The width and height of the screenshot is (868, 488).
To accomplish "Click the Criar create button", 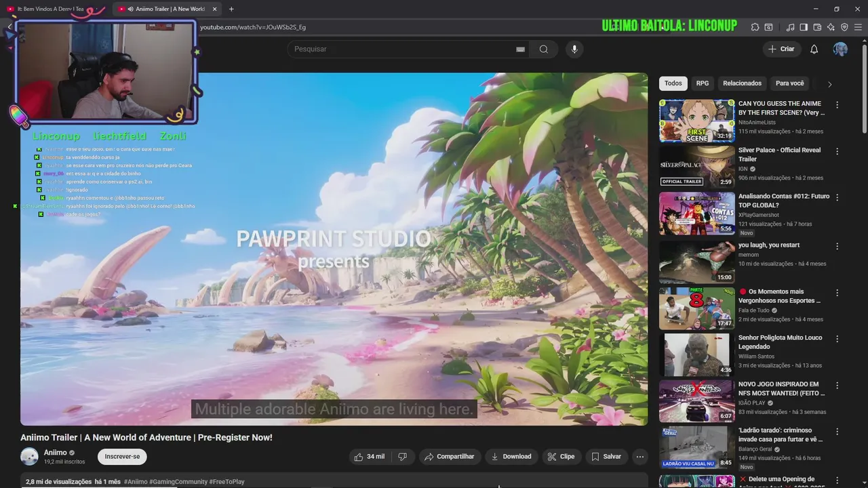I will [x=781, y=49].
